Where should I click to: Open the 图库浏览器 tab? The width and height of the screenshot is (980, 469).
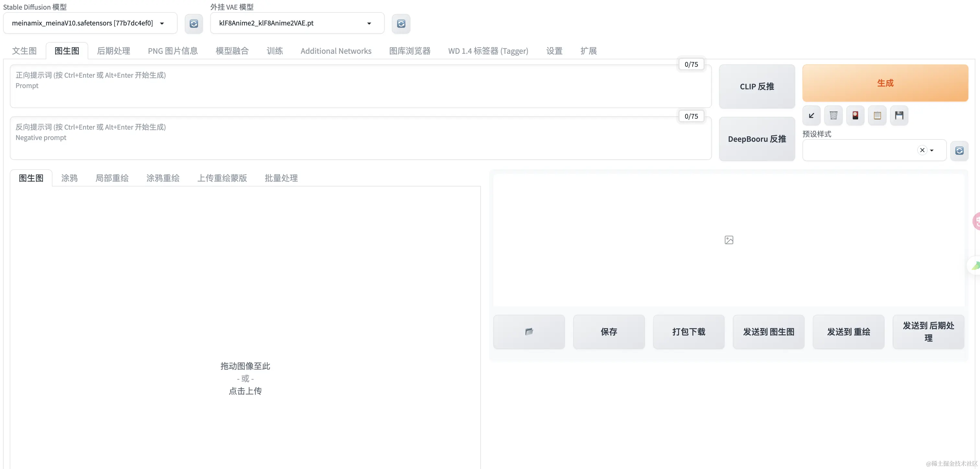click(x=410, y=51)
